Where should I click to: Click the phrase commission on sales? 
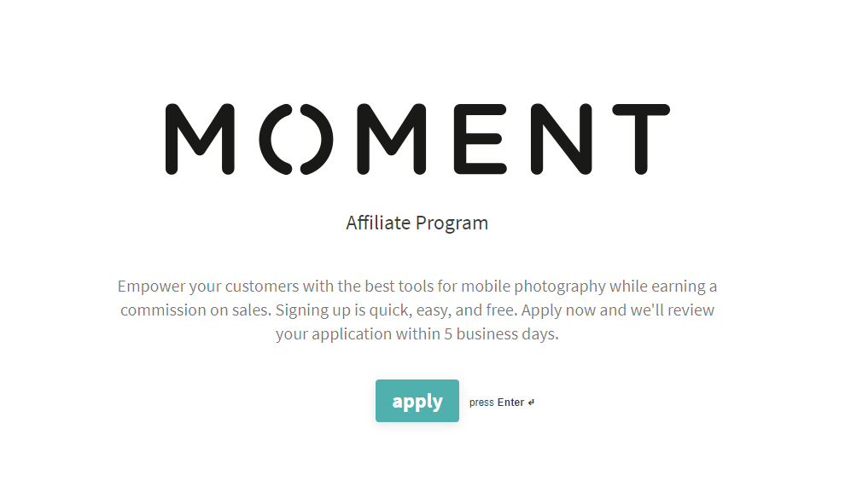[x=195, y=310]
